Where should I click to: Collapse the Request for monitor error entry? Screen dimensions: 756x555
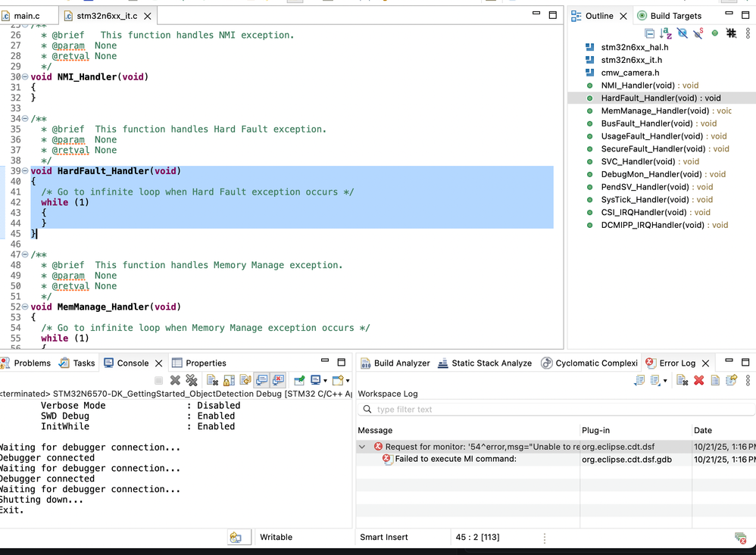pos(362,447)
